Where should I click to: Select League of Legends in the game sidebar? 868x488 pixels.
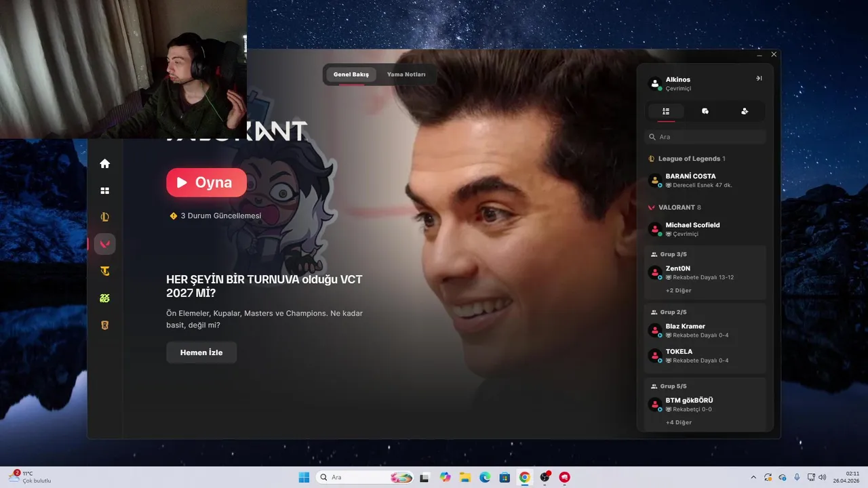[x=104, y=217]
